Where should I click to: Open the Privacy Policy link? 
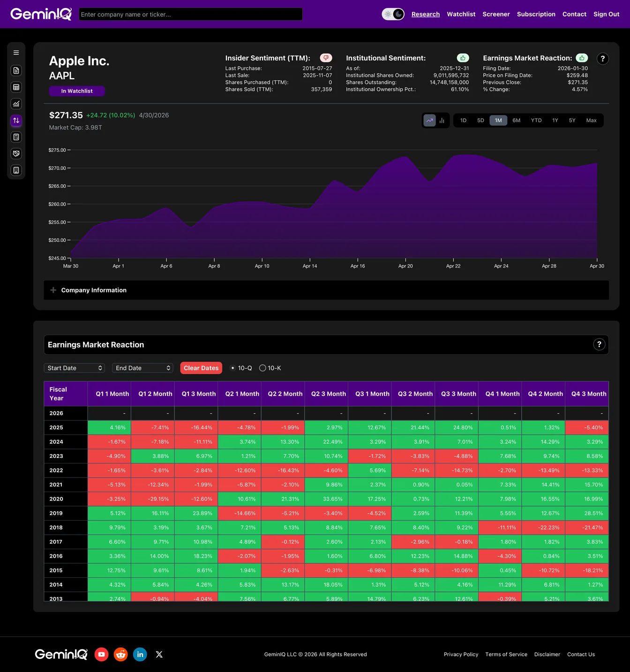point(461,654)
